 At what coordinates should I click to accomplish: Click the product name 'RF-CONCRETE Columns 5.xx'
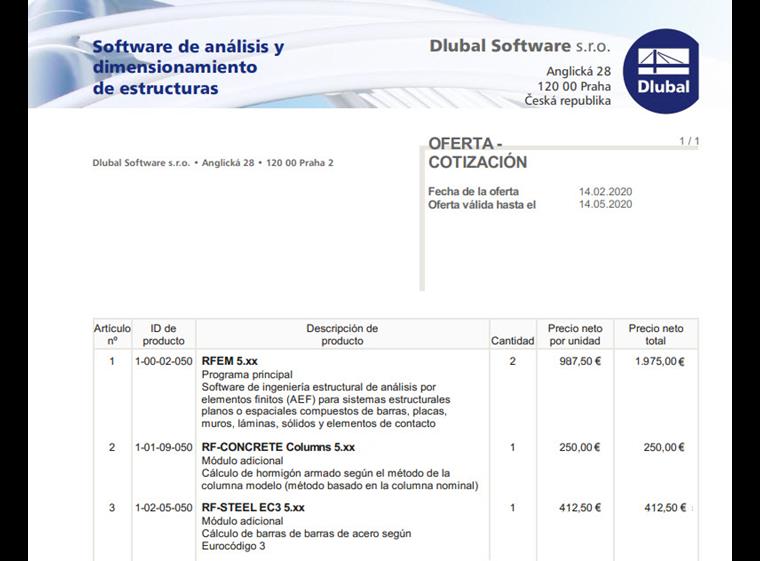(278, 447)
